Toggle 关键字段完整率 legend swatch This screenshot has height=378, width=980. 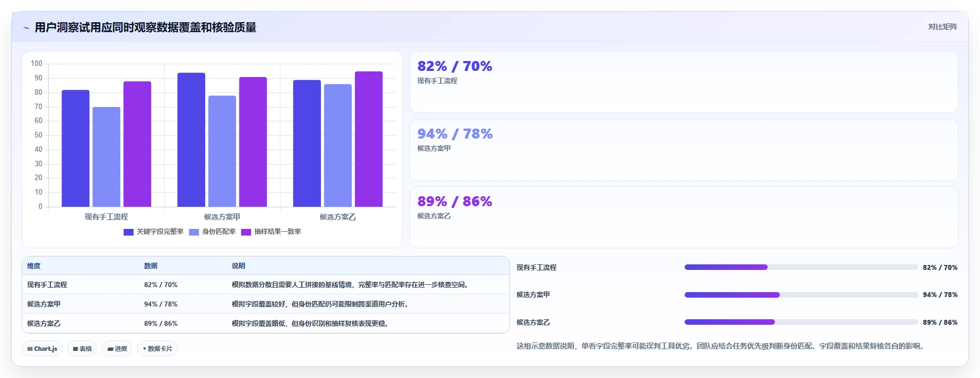click(129, 232)
